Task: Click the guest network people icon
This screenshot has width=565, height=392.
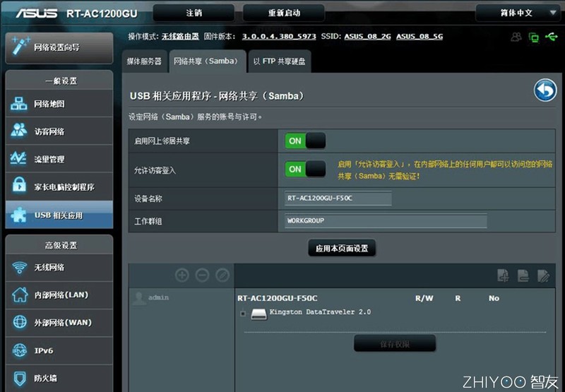Action: [19, 131]
